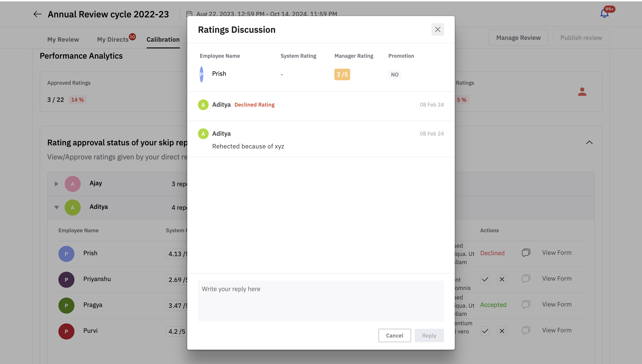The image size is (642, 364).
Task: Open View Form link for Pragya
Action: (x=556, y=304)
